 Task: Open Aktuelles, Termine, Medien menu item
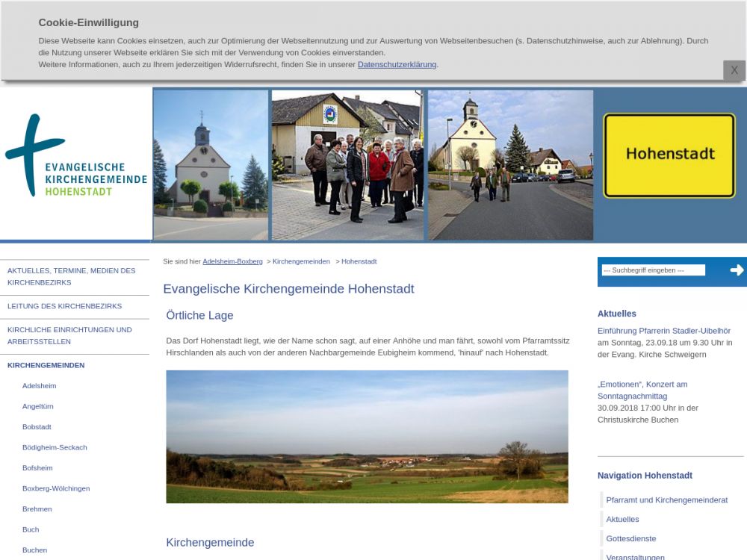tap(72, 276)
